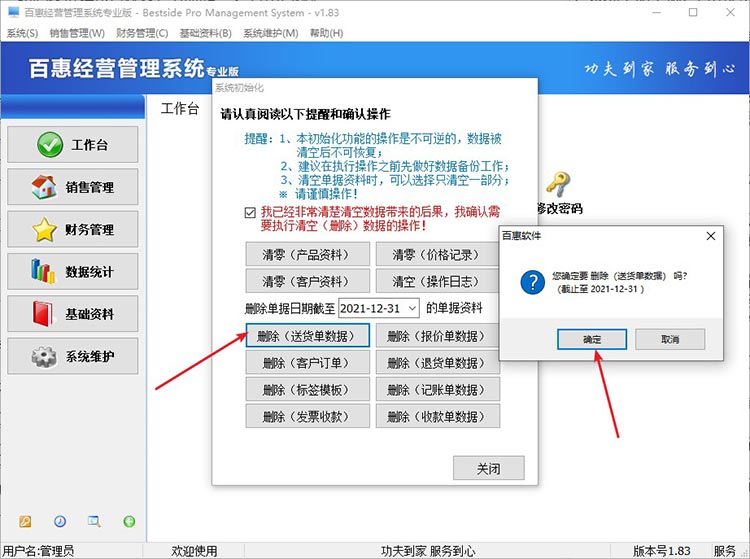This screenshot has width=750, height=559.
Task: Open the 基础资料 red book button
Action: click(73, 314)
